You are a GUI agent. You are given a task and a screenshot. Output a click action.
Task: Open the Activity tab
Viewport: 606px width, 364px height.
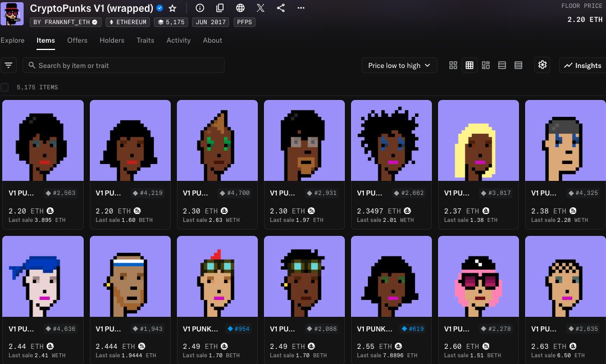point(178,40)
